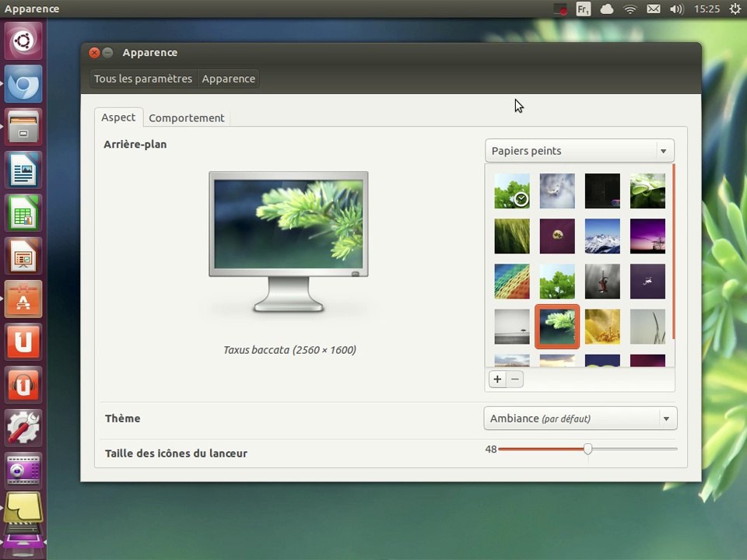This screenshot has width=747, height=560.
Task: Open the session power gear menu
Action: point(735,9)
